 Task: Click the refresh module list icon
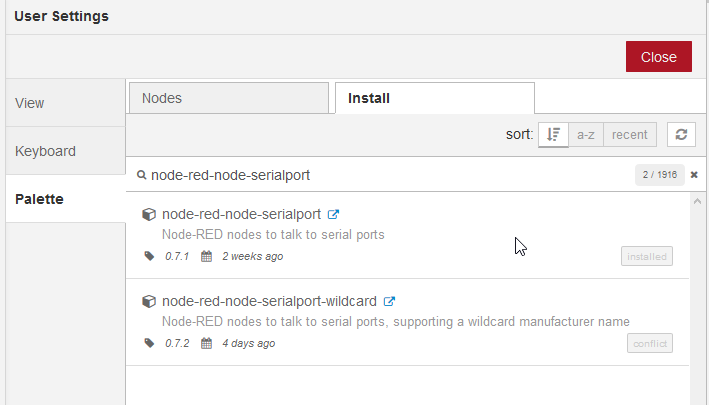681,134
